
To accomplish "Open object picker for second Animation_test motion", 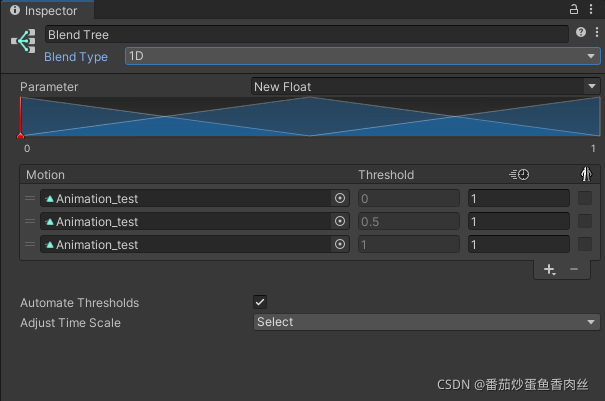I will 340,221.
